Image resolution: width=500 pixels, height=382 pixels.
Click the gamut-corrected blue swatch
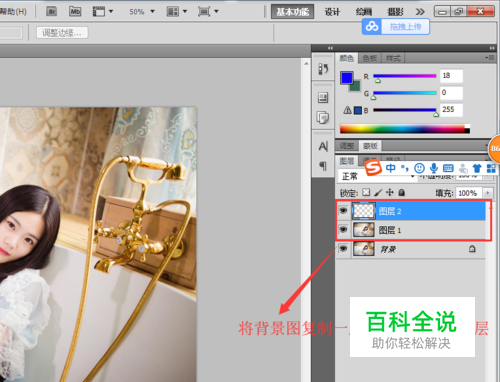pyautogui.click(x=358, y=111)
